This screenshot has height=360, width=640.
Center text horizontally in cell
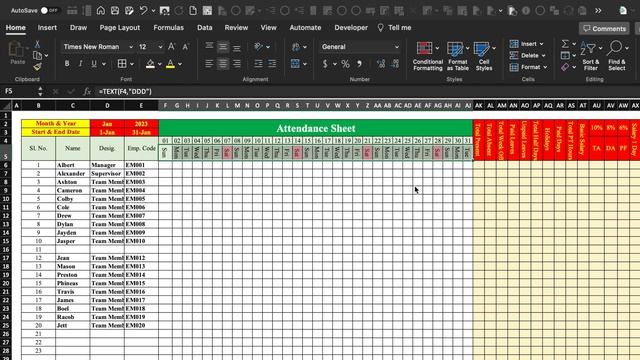click(x=223, y=64)
